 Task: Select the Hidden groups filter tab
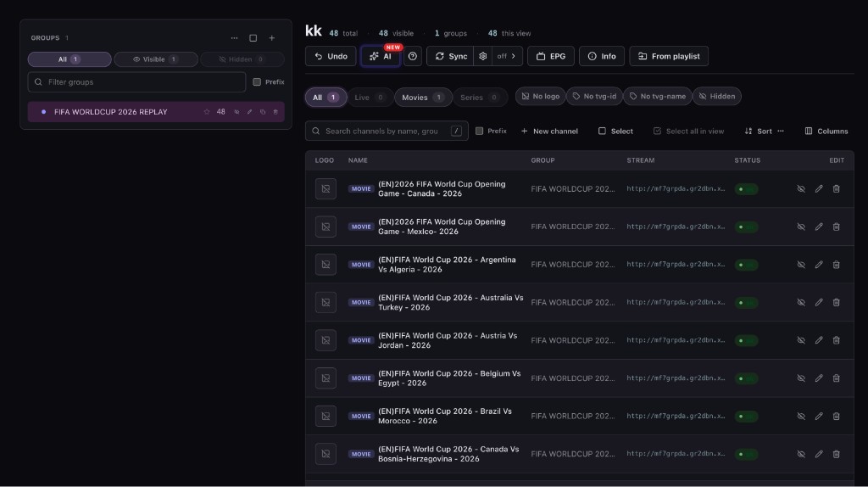[x=242, y=59]
